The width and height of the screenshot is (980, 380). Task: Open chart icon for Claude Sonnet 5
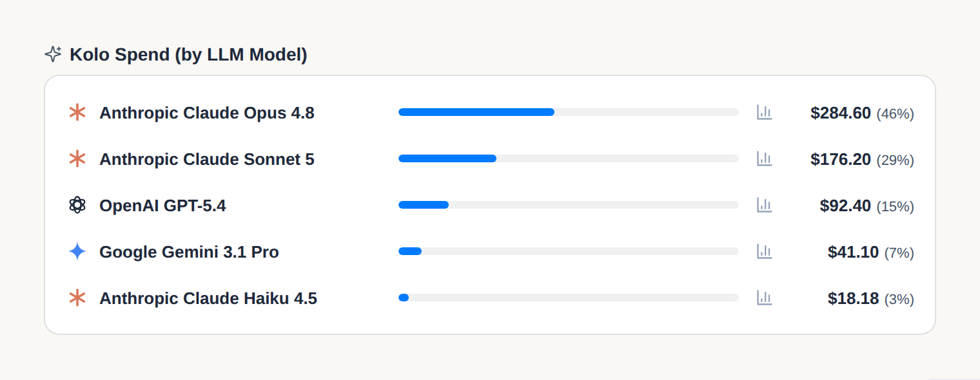[764, 158]
